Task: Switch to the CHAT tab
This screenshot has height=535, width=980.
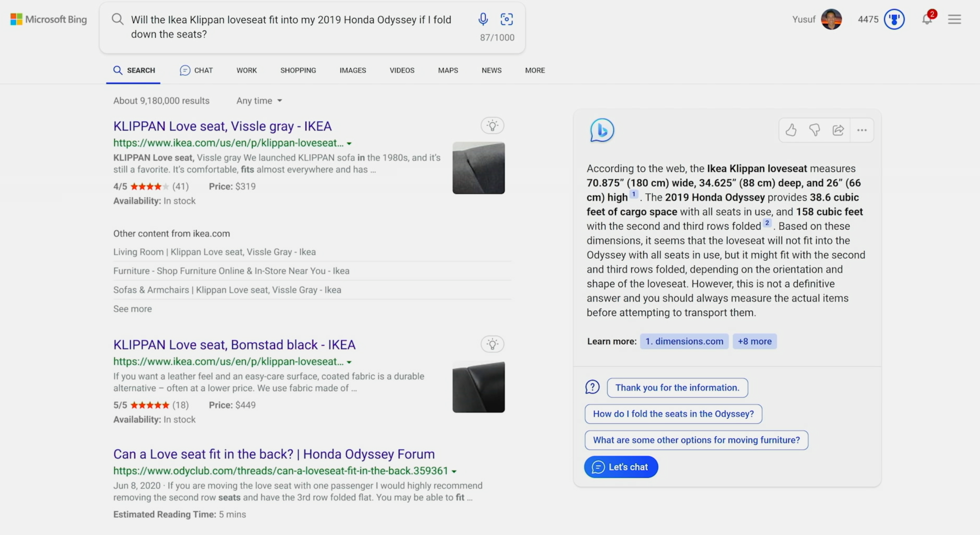Action: coord(196,70)
